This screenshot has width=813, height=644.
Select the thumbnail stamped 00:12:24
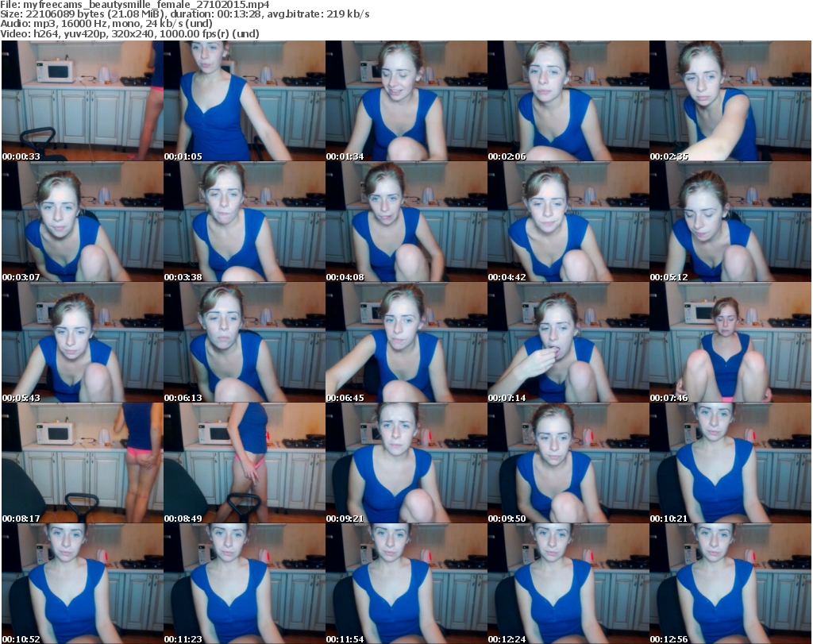[x=568, y=584]
